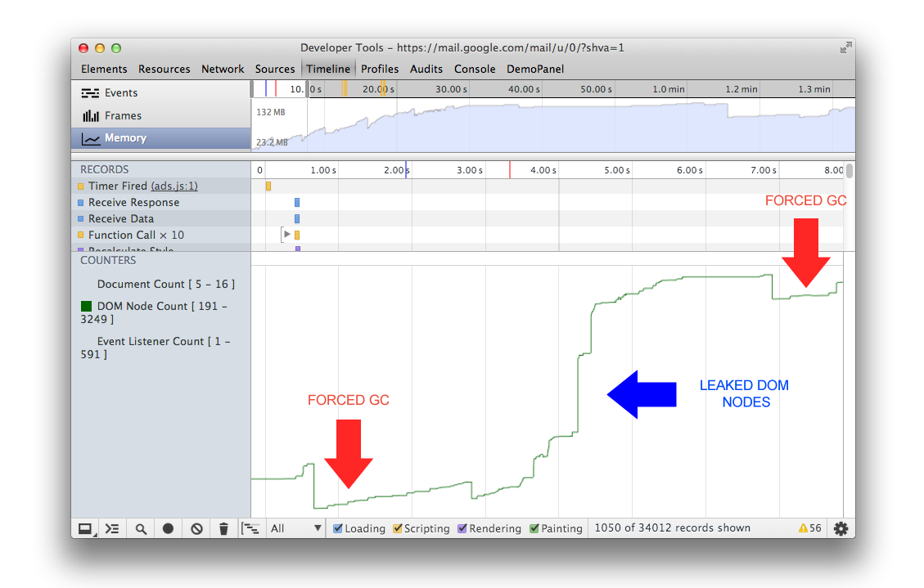Switch to the Profiles tab
The width and height of the screenshot is (924, 588).
(x=380, y=69)
